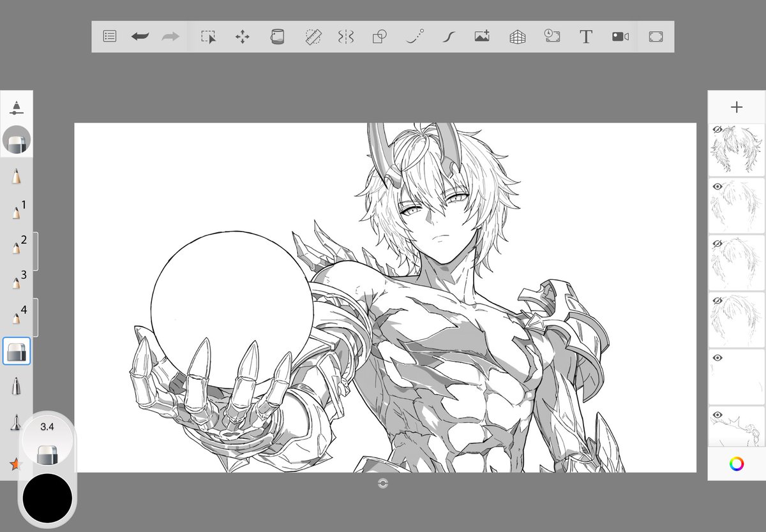This screenshot has height=532, width=766.
Task: Select the Selection tool
Action: (x=208, y=37)
